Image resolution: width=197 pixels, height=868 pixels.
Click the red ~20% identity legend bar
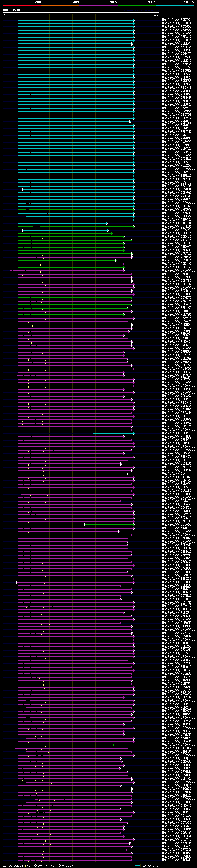pos(22,6)
